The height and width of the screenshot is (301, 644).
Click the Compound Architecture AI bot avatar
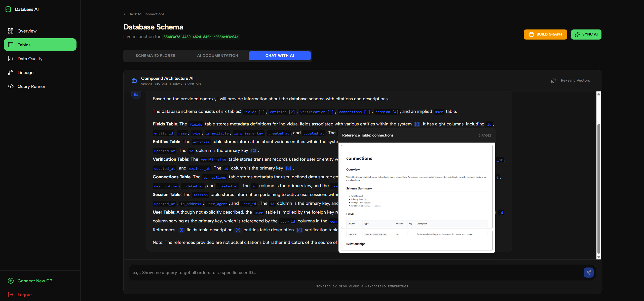[x=134, y=81]
